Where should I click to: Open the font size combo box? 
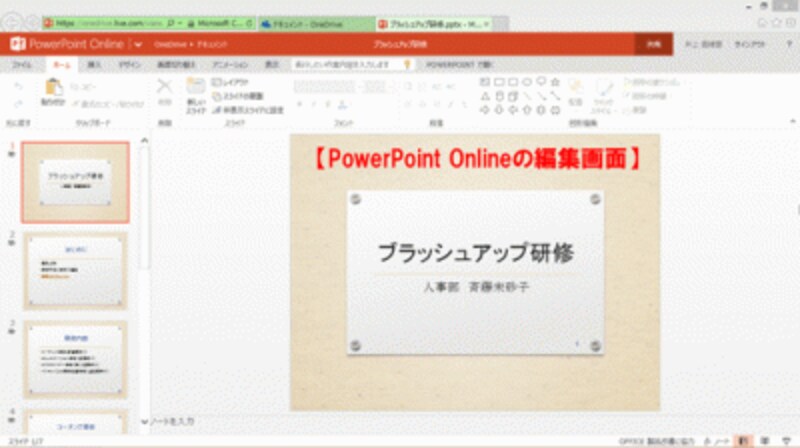pos(377,87)
